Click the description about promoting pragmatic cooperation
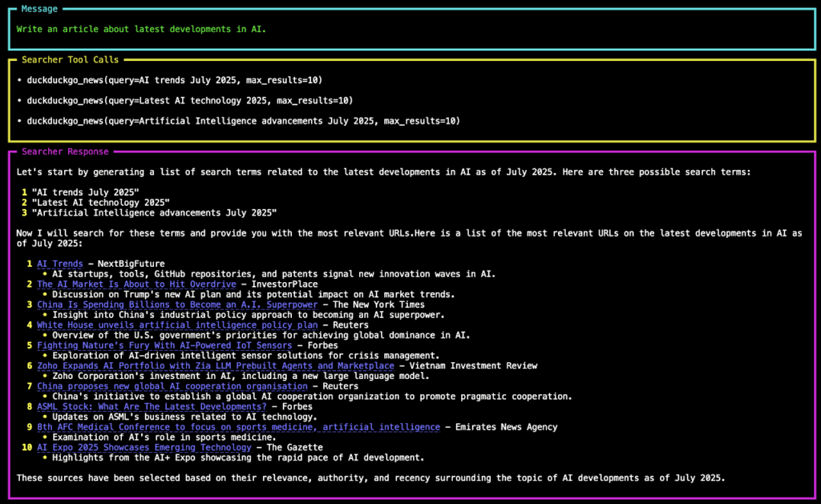This screenshot has height=504, width=821. (312, 397)
